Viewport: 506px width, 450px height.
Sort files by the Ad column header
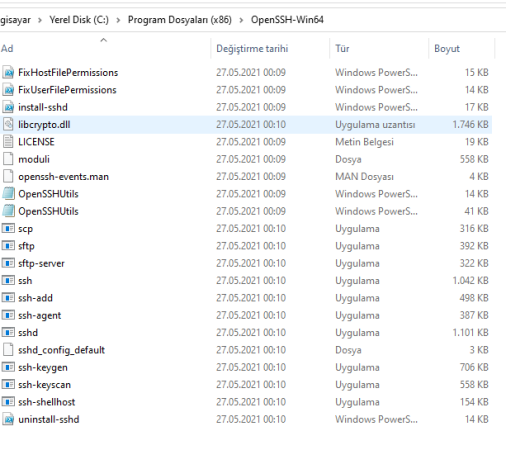tap(105, 48)
